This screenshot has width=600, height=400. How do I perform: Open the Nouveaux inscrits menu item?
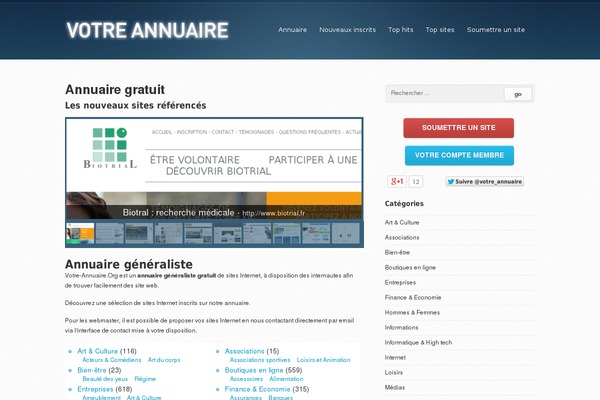347,29
